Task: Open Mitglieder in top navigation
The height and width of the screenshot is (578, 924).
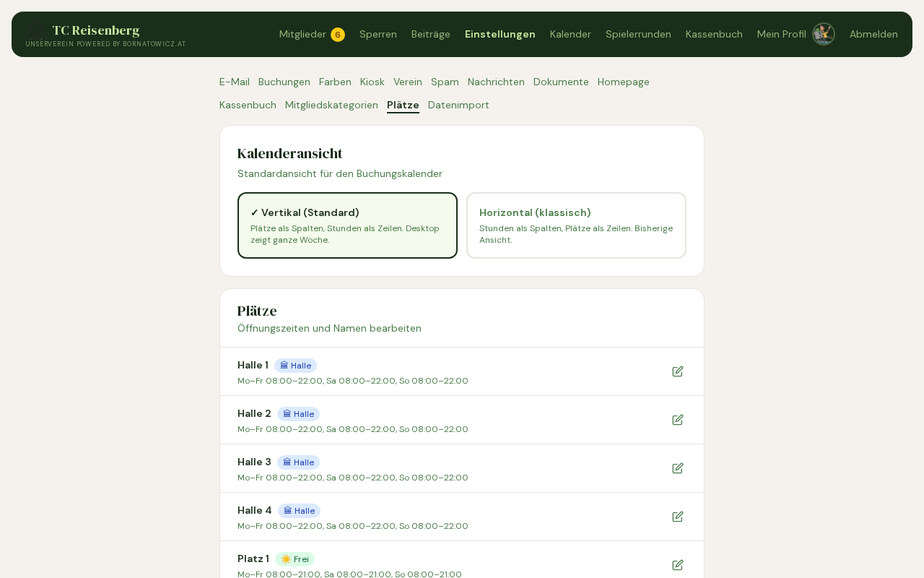Action: tap(302, 34)
